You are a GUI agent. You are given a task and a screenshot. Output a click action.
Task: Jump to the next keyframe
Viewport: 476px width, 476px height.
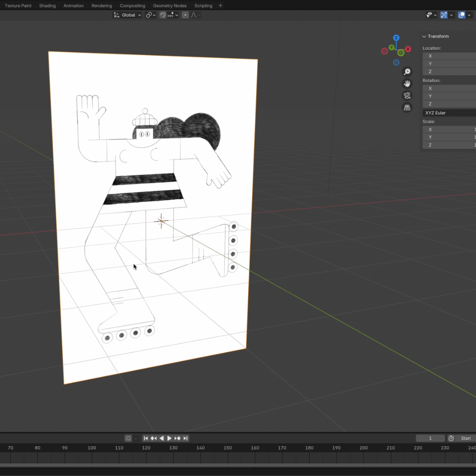[x=177, y=438]
